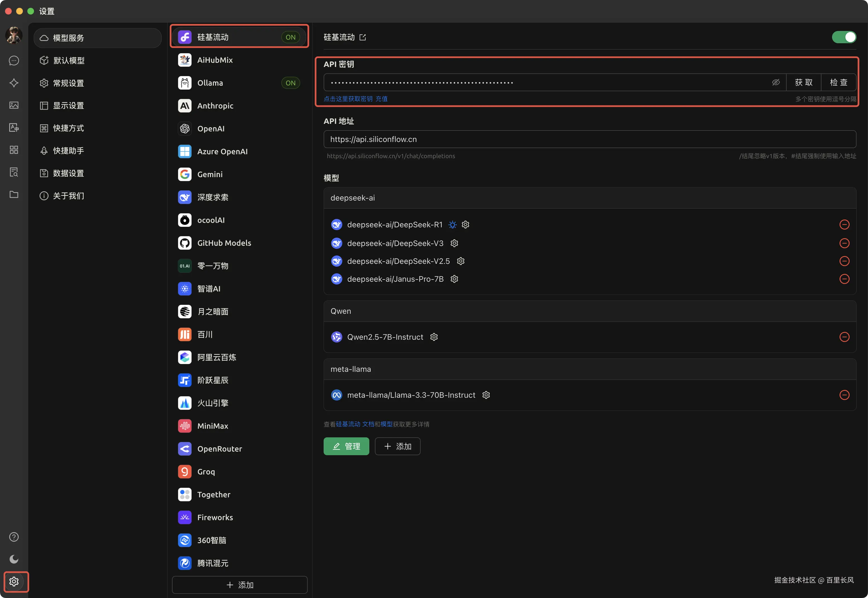Open the translate sidebar icon
This screenshot has height=598, width=868.
pyautogui.click(x=14, y=128)
